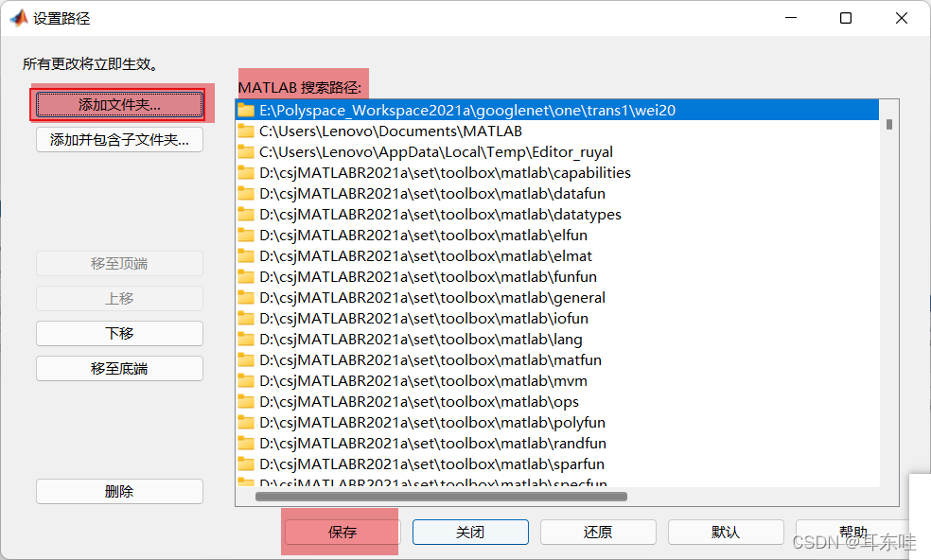931x560 pixels.
Task: Click the disabled 移至顶端 button
Action: click(x=119, y=264)
